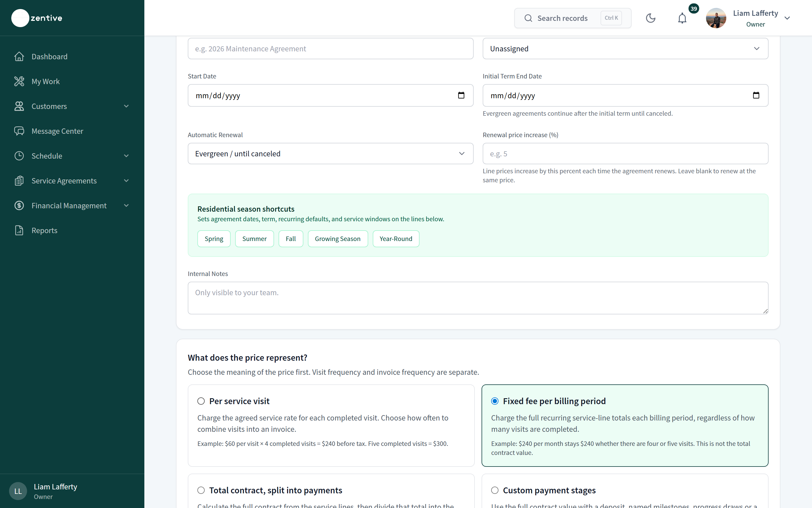Click the My Work tools icon
The height and width of the screenshot is (508, 812).
19,81
